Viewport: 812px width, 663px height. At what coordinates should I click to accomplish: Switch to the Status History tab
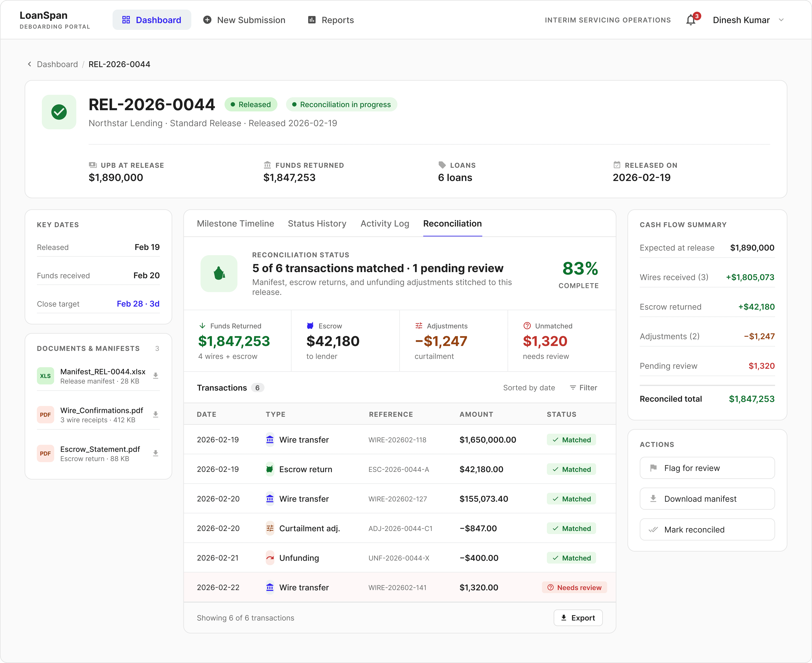317,223
